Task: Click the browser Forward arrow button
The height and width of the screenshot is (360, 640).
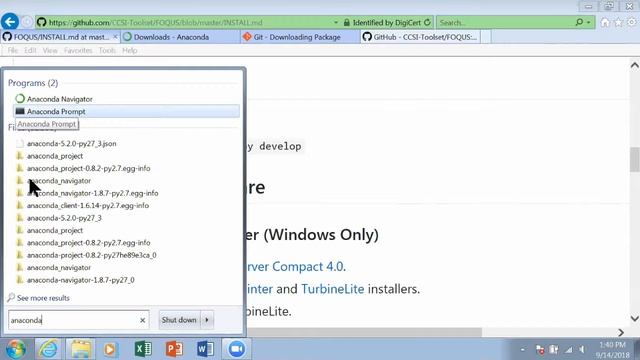Action: [27, 22]
